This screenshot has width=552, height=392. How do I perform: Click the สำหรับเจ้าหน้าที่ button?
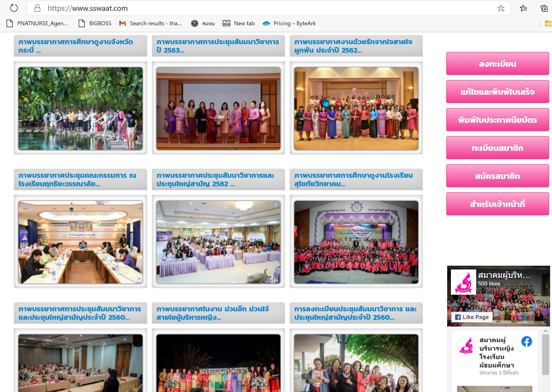click(497, 204)
